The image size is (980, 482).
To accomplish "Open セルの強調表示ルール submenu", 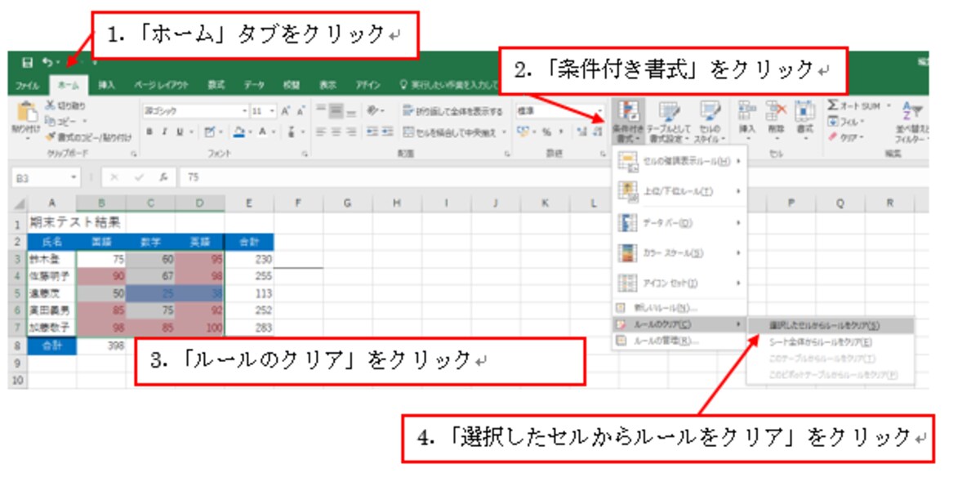I will point(679,162).
